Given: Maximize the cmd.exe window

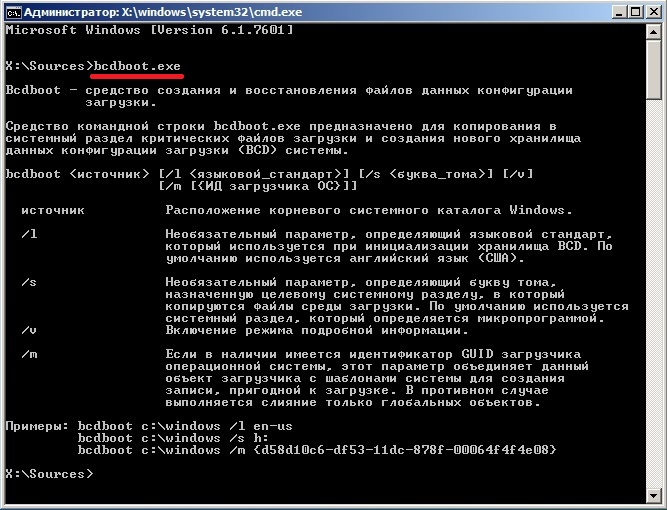Looking at the screenshot, I should pos(636,12).
